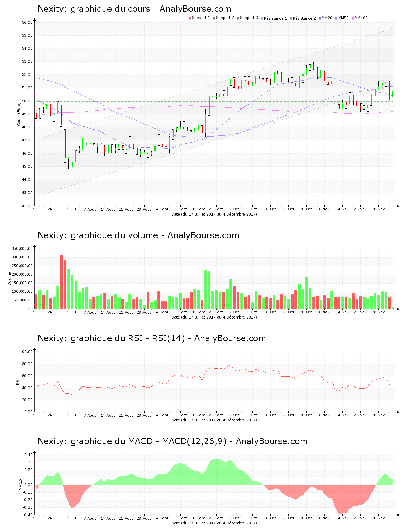Screen dimensions: 412x532
Task: Click the tallest red volume bar in late July
Action: 61,282
